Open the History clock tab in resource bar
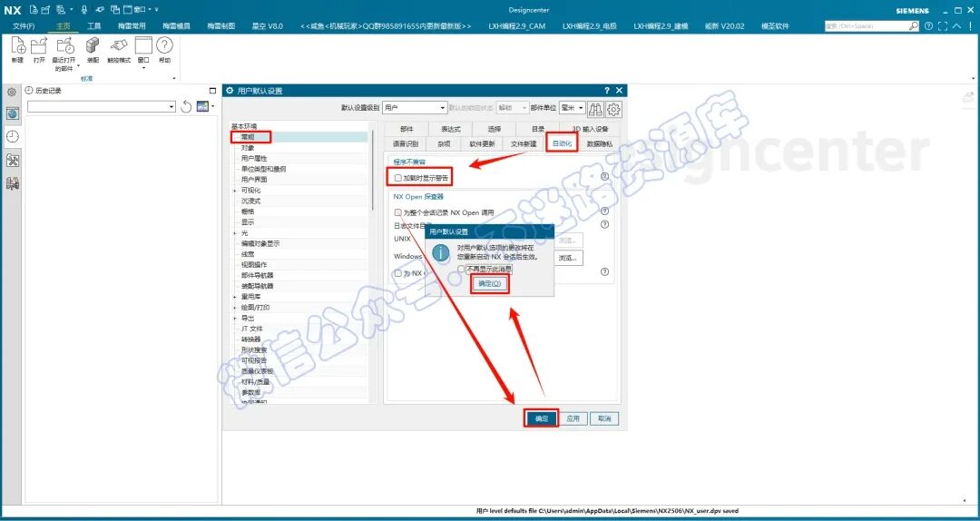 [13, 136]
